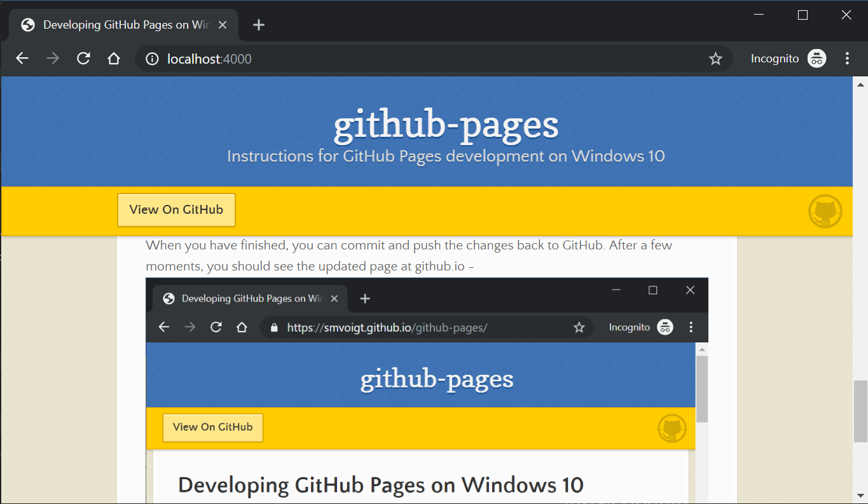
Task: Click the localhost:4000 address bar
Action: (x=434, y=59)
